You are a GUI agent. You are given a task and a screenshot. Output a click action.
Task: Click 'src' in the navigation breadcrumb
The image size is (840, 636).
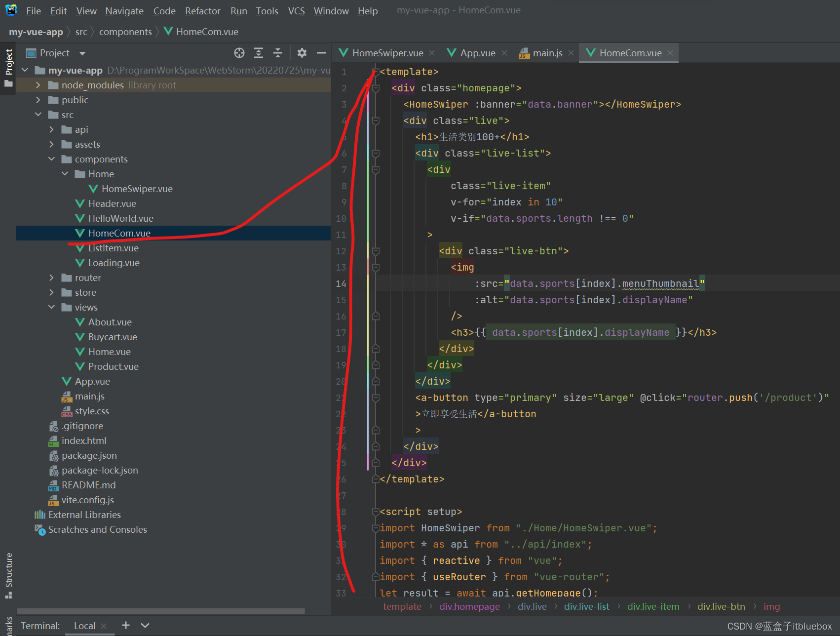tap(81, 32)
